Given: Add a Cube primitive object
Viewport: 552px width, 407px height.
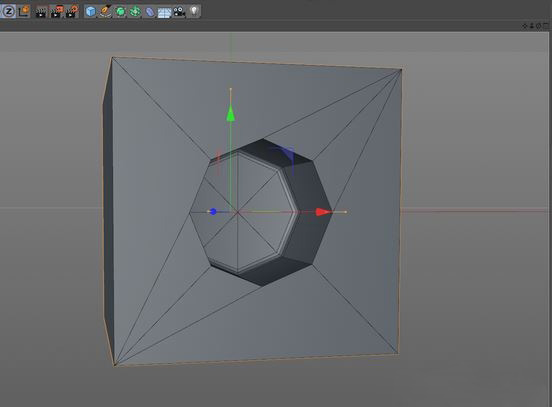Looking at the screenshot, I should click(x=90, y=12).
